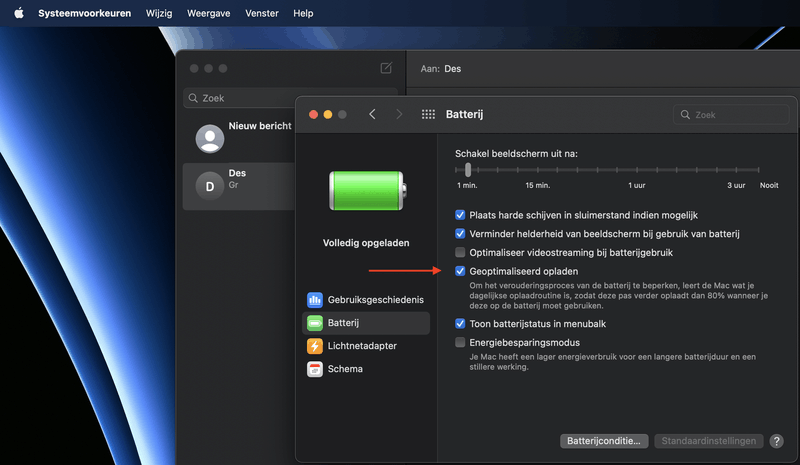The image size is (800, 465).
Task: Disable Geoptimaliseerd opladen checkbox
Action: [460, 271]
